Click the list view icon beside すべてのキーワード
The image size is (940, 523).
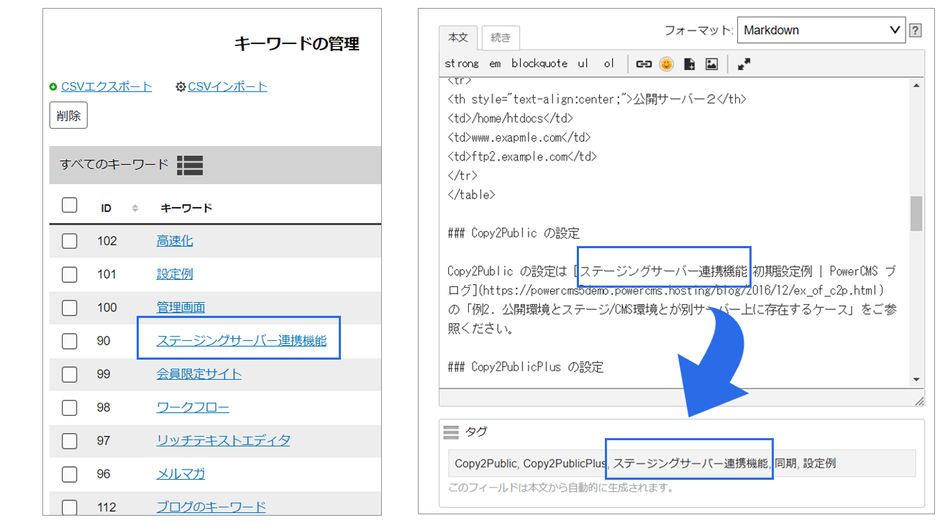pyautogui.click(x=190, y=165)
